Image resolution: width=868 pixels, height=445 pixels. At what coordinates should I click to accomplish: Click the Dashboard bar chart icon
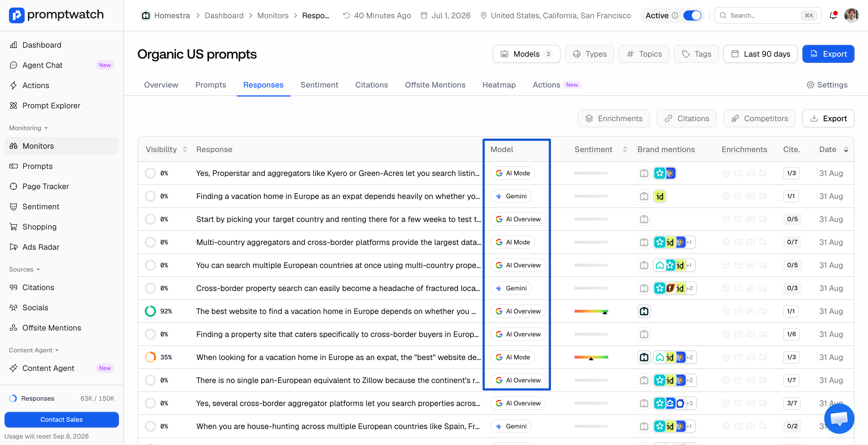click(x=13, y=45)
